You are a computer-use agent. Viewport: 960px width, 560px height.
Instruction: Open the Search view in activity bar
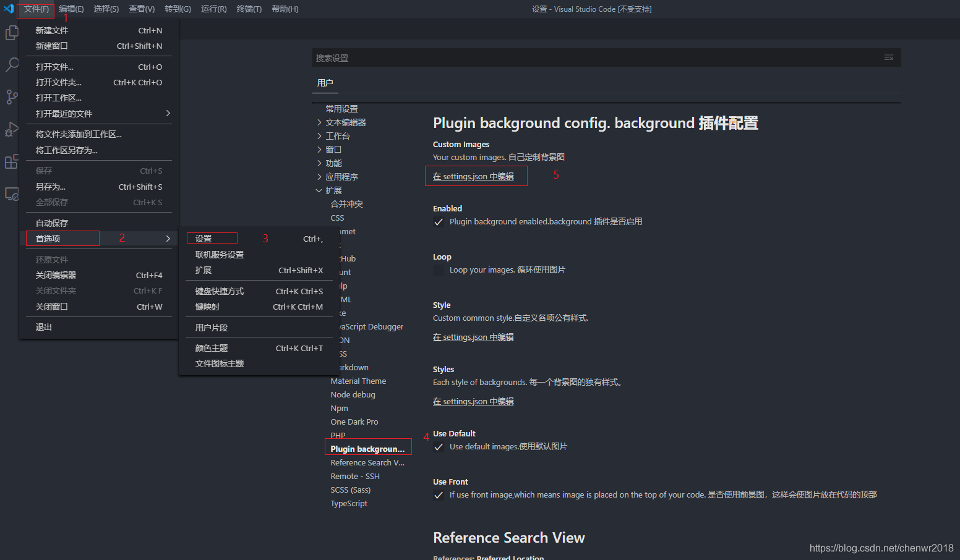[12, 64]
